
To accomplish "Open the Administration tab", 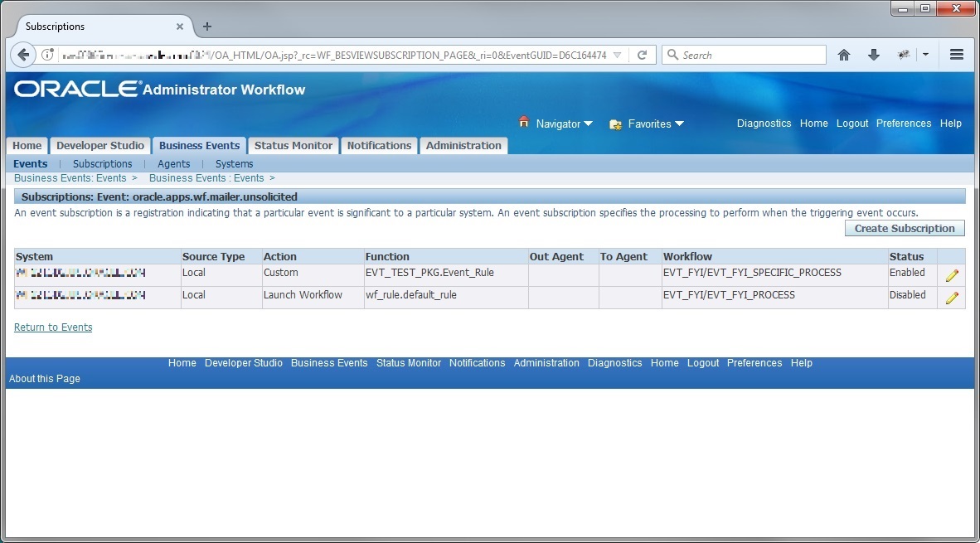I will point(463,146).
